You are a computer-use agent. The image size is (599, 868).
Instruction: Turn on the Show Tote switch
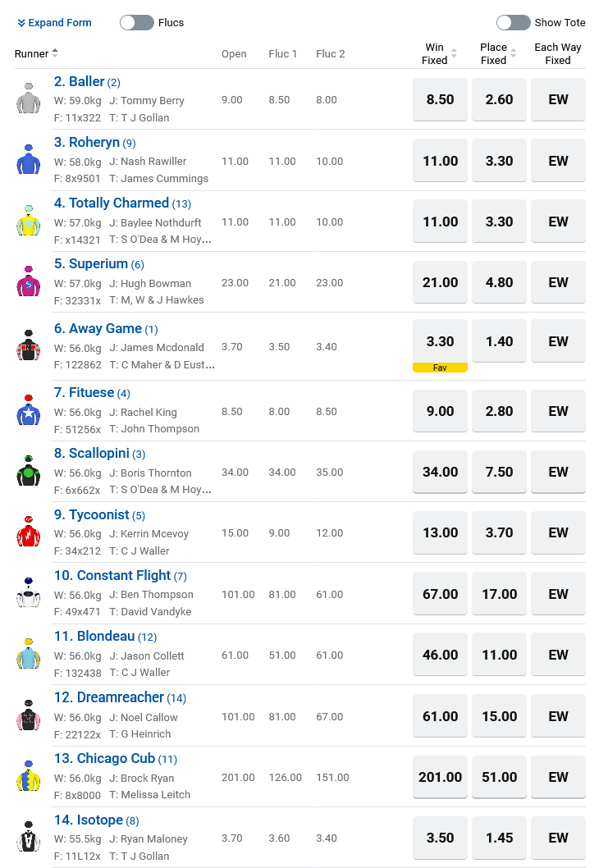[x=514, y=23]
